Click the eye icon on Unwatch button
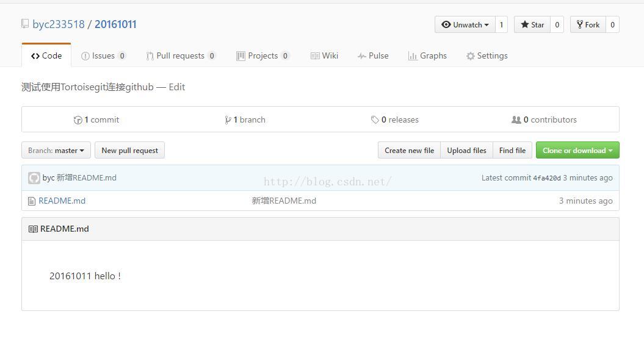The height and width of the screenshot is (350, 644). (x=446, y=24)
